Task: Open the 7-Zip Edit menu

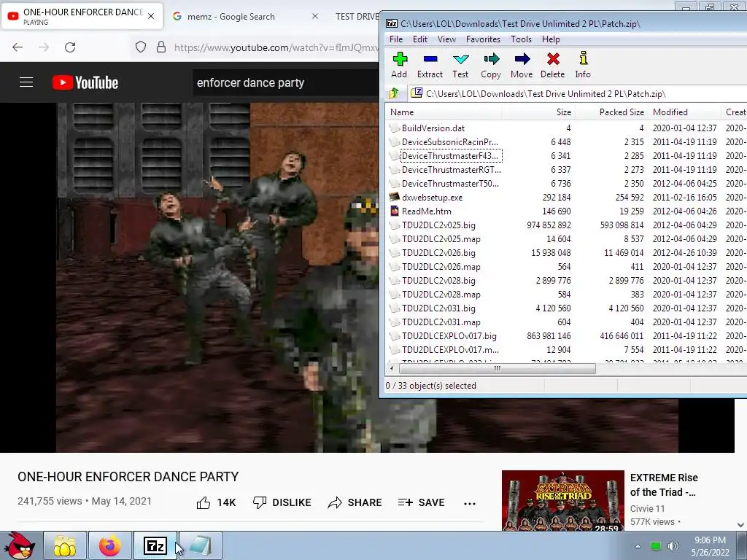Action: coord(420,39)
